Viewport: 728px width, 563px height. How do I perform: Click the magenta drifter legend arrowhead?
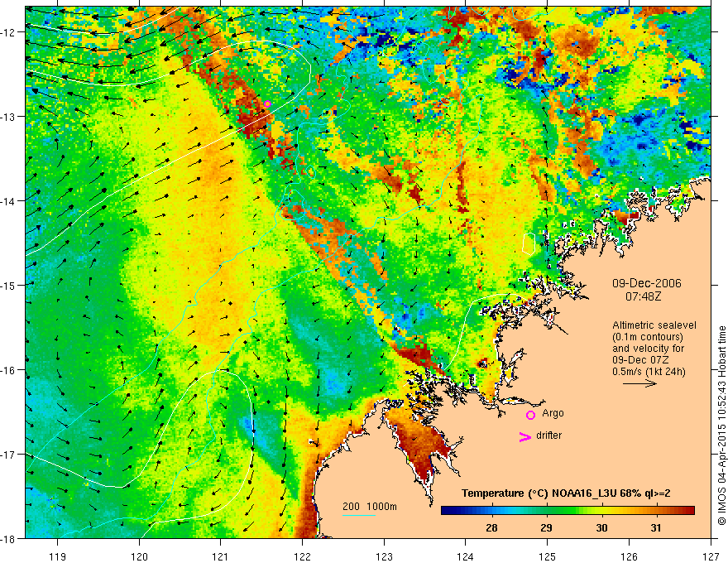(x=525, y=436)
